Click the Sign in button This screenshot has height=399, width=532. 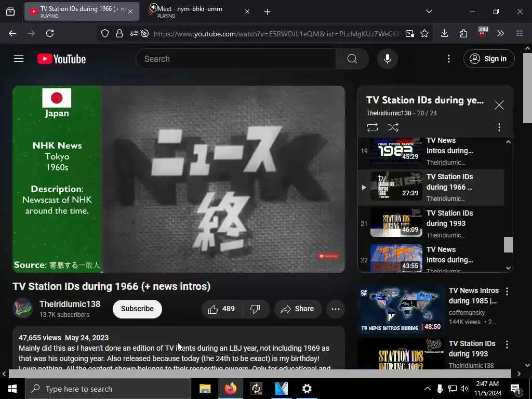(x=489, y=59)
